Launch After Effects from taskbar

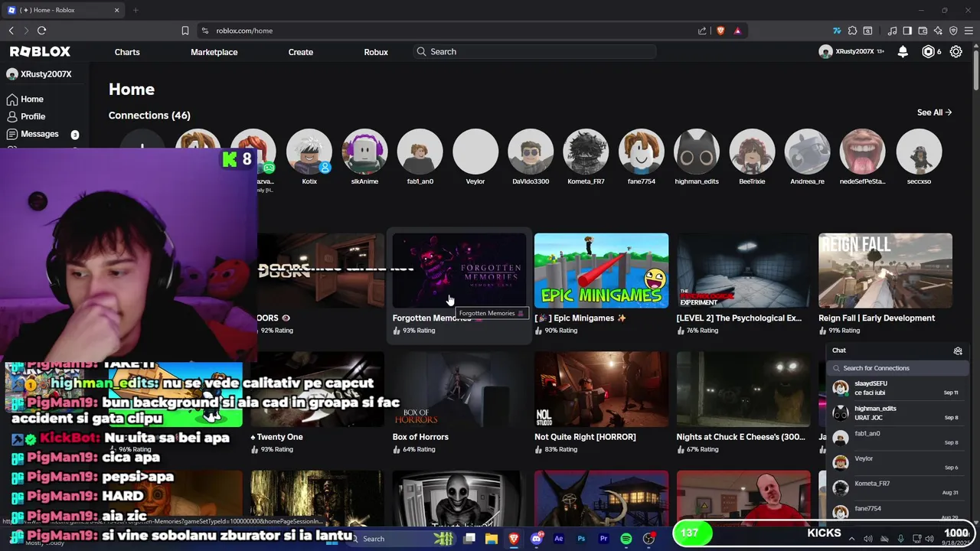pyautogui.click(x=558, y=539)
